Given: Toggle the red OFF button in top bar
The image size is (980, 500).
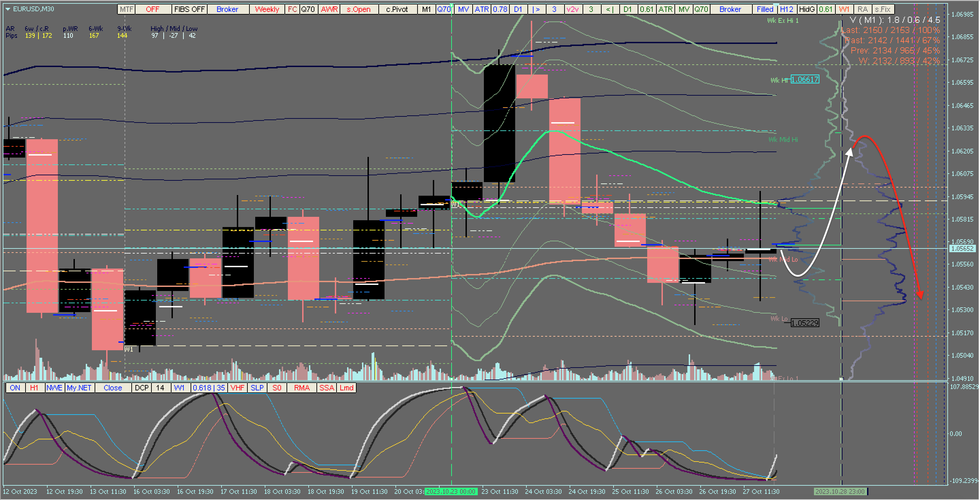Looking at the screenshot, I should click(x=152, y=9).
